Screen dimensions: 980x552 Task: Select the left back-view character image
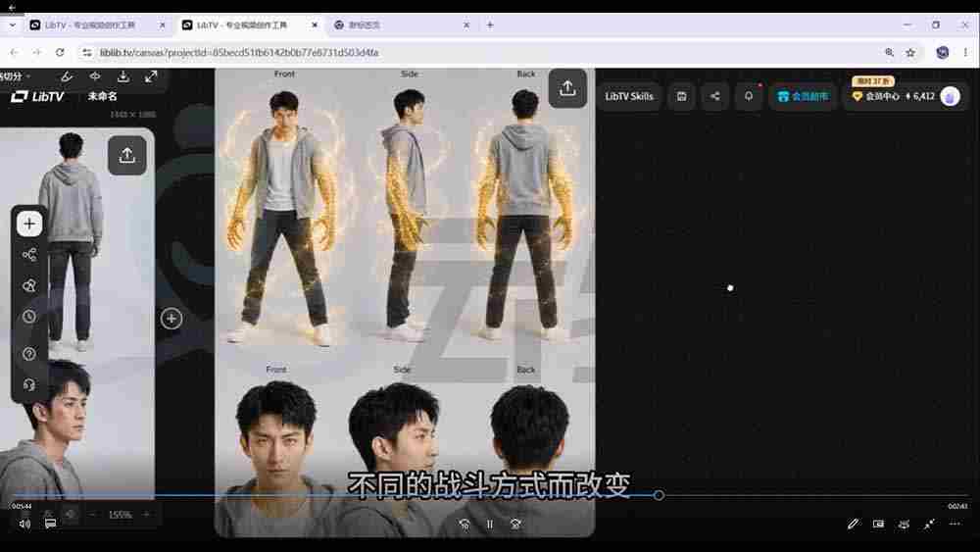pos(76,313)
